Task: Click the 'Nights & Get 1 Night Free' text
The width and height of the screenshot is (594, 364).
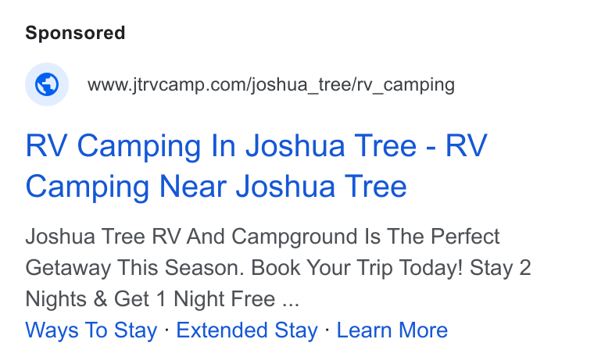Action: tap(150, 299)
